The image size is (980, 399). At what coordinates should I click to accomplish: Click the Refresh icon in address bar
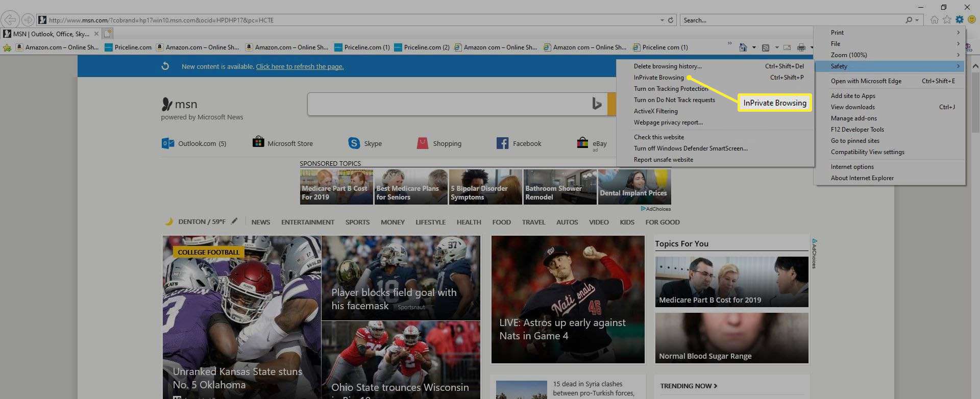(671, 20)
